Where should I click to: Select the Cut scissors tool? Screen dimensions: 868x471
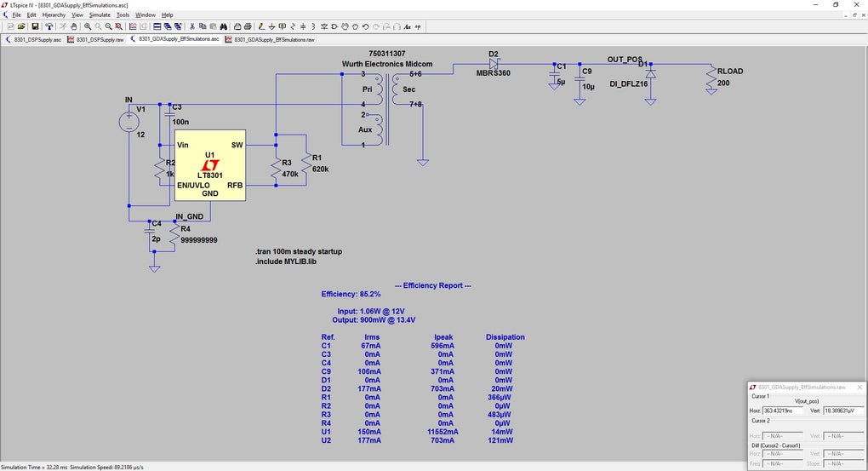pos(191,26)
